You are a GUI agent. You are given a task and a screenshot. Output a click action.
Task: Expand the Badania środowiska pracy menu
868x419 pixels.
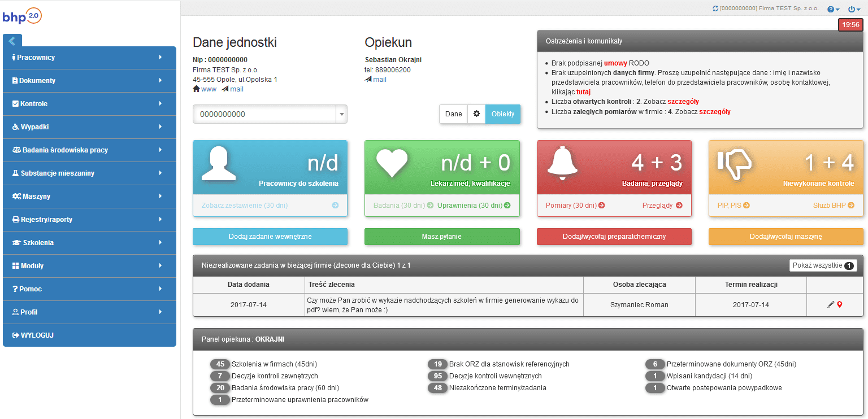point(89,150)
